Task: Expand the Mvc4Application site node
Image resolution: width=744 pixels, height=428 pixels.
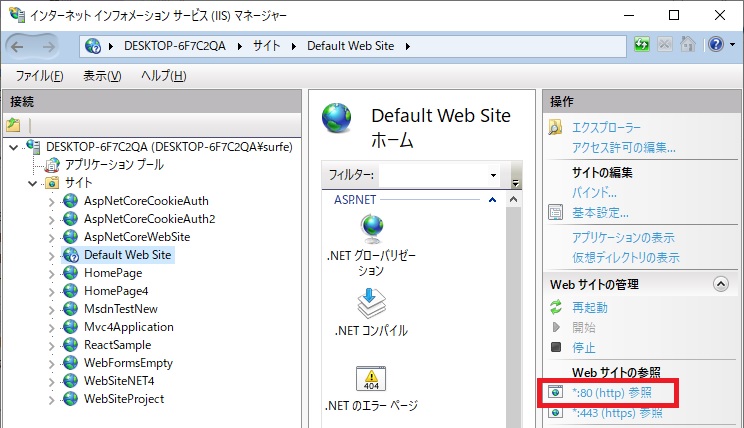Action: [52, 328]
